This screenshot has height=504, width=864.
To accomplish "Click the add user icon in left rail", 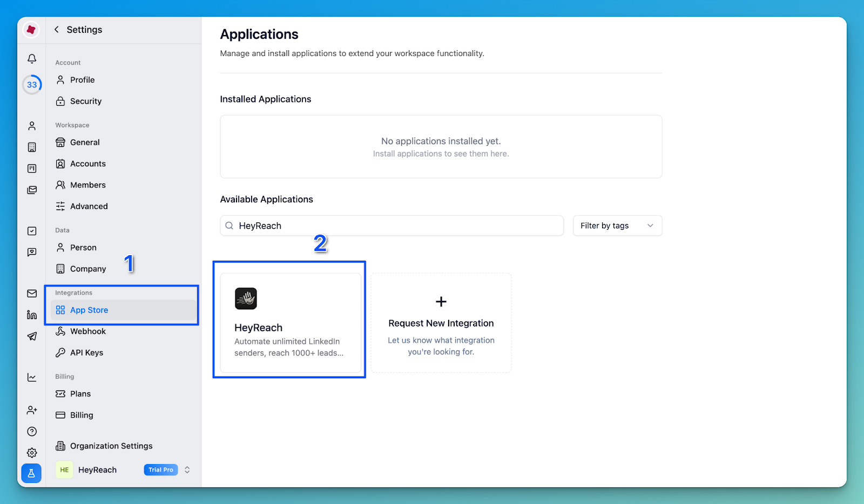I will point(32,410).
